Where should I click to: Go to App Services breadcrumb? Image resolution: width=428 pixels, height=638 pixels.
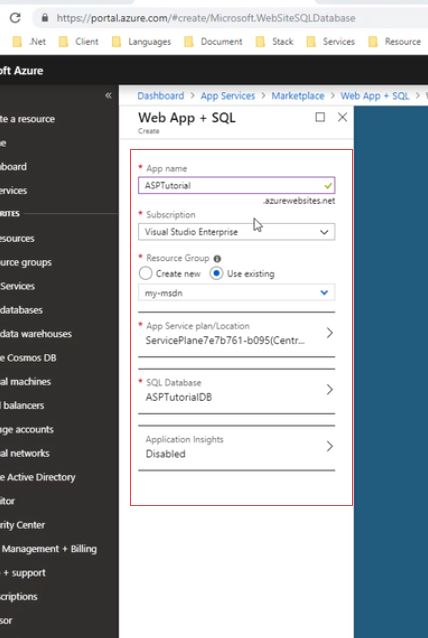coord(227,96)
